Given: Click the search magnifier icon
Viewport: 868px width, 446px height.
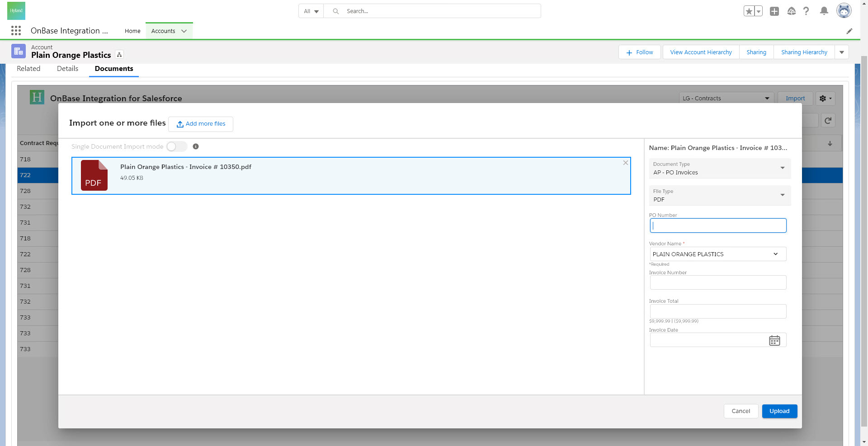Looking at the screenshot, I should (x=336, y=11).
